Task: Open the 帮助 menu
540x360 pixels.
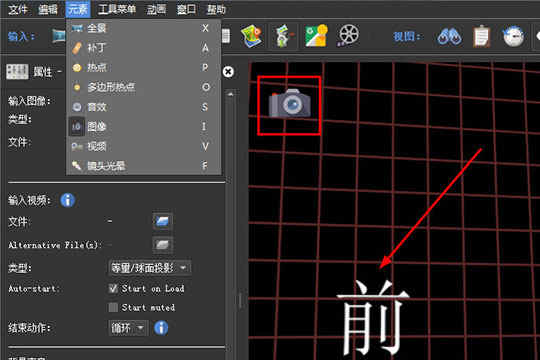Action: [216, 9]
